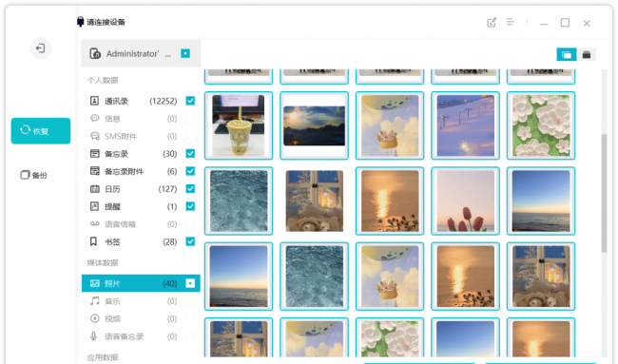The width and height of the screenshot is (618, 364).
Task: Click the 提醒 reminders icon
Action: point(94,206)
